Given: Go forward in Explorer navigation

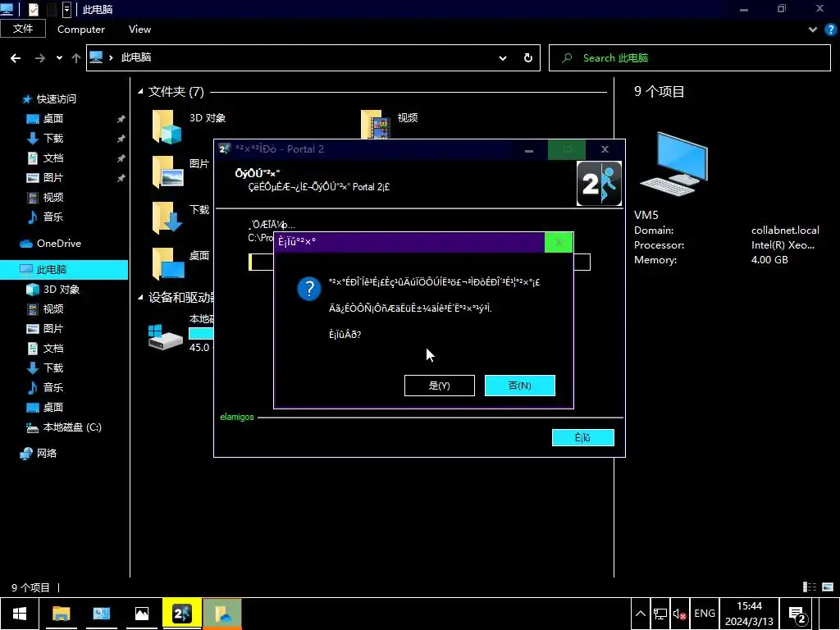Looking at the screenshot, I should pos(40,58).
